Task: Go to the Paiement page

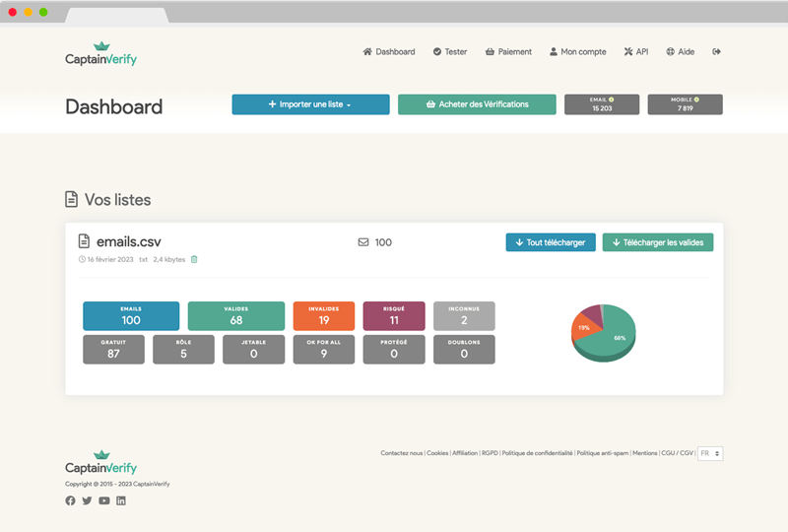Action: (508, 52)
